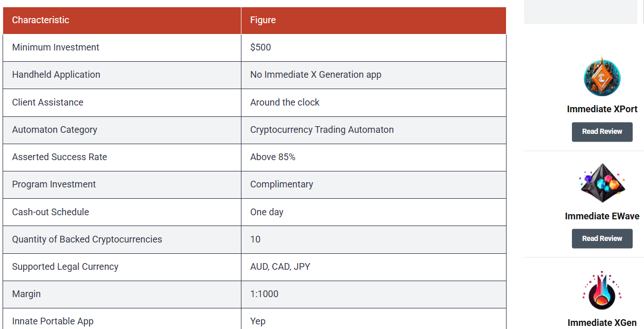Click the Immediate XPort title link
Image resolution: width=644 pixels, height=329 pixels.
(x=602, y=109)
